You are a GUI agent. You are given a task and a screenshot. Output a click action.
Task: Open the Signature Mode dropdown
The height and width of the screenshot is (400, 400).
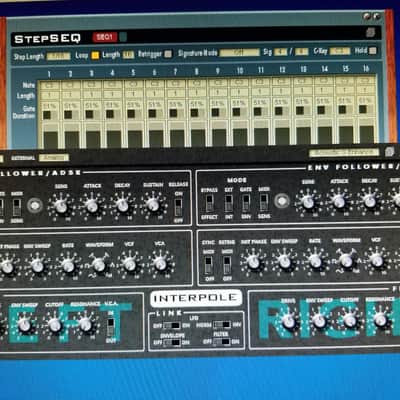239,53
